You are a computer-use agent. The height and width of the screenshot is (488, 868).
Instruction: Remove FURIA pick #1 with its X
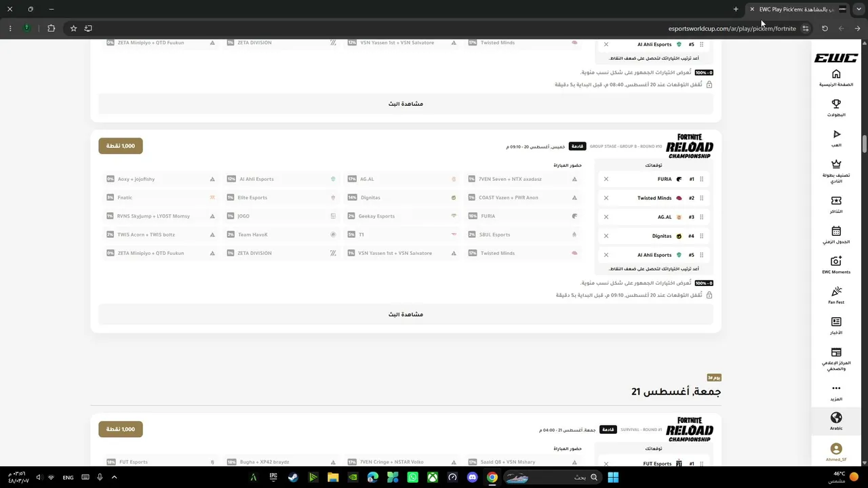tap(606, 179)
